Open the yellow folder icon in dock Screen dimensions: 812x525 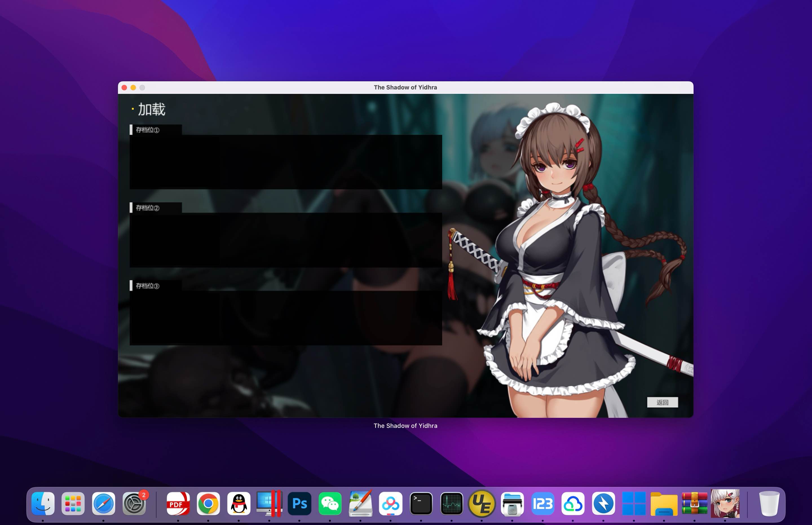pos(664,503)
